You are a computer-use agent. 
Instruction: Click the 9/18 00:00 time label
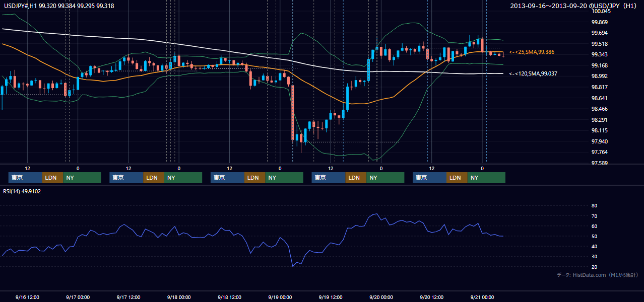click(x=179, y=297)
